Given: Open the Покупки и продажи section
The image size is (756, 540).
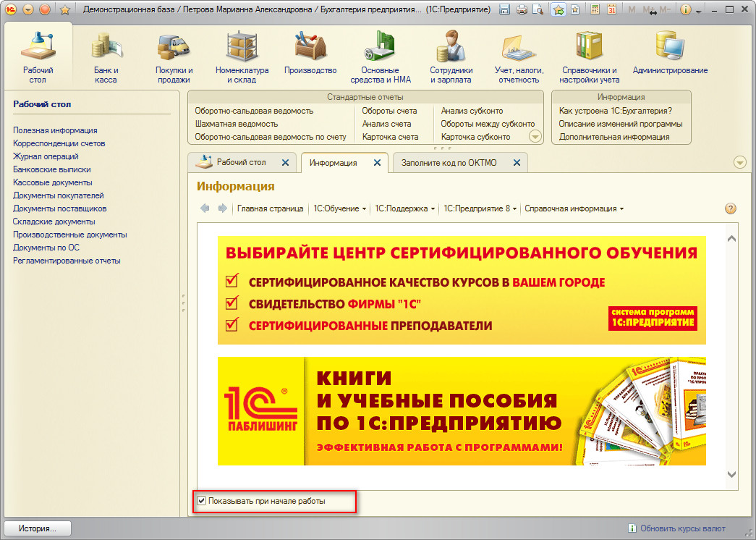Looking at the screenshot, I should tap(174, 56).
